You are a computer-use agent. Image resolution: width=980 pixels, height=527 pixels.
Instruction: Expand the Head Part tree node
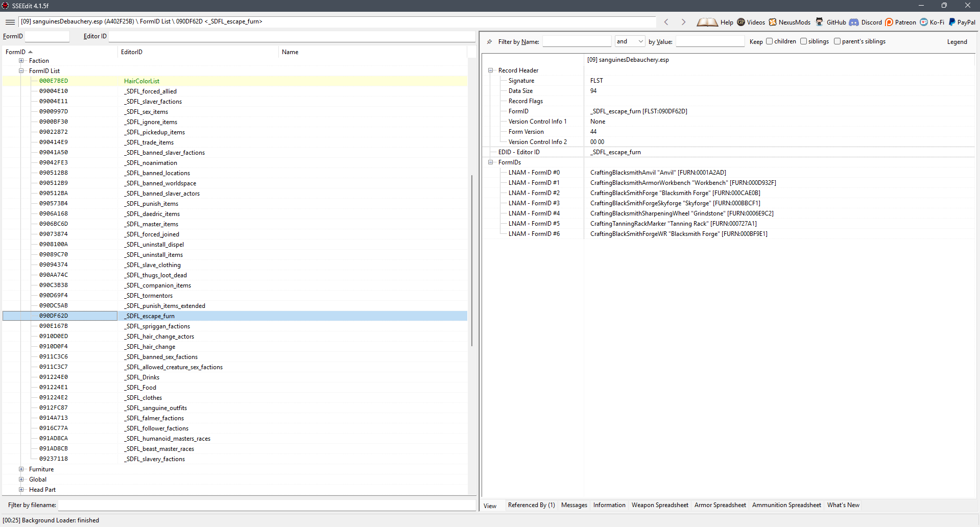click(x=21, y=490)
